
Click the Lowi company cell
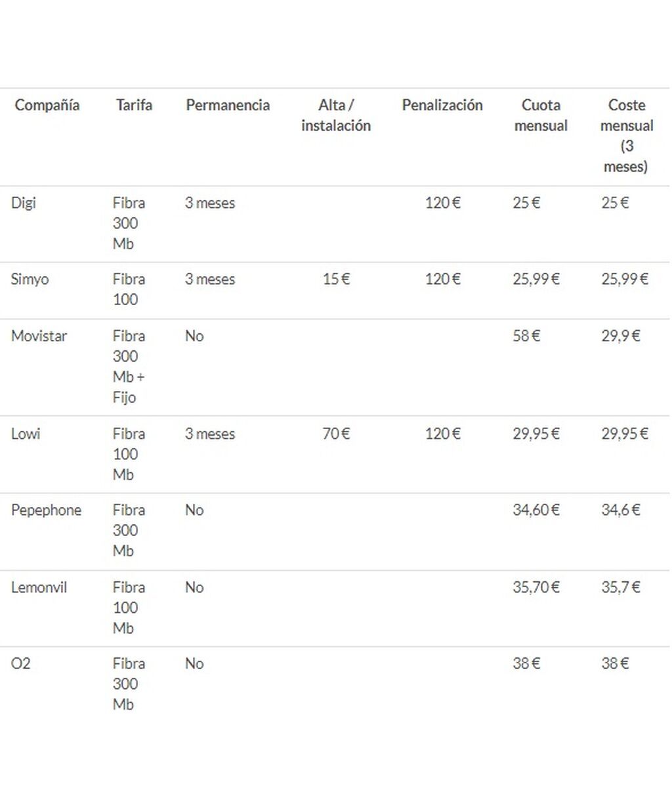26,434
